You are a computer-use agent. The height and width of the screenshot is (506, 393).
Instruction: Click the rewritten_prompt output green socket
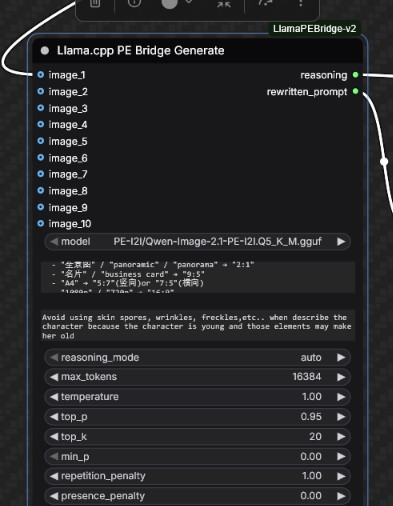coord(355,91)
